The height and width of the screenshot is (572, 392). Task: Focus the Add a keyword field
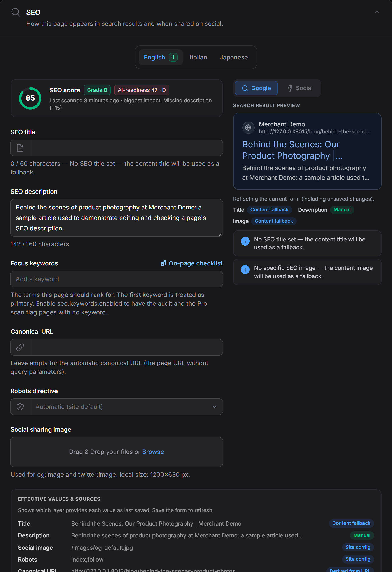[x=116, y=279]
